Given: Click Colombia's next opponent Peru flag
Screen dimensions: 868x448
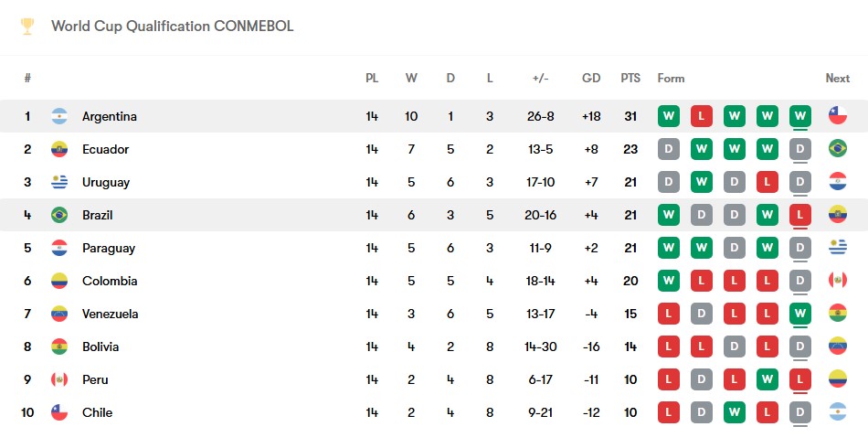Looking at the screenshot, I should tap(838, 280).
